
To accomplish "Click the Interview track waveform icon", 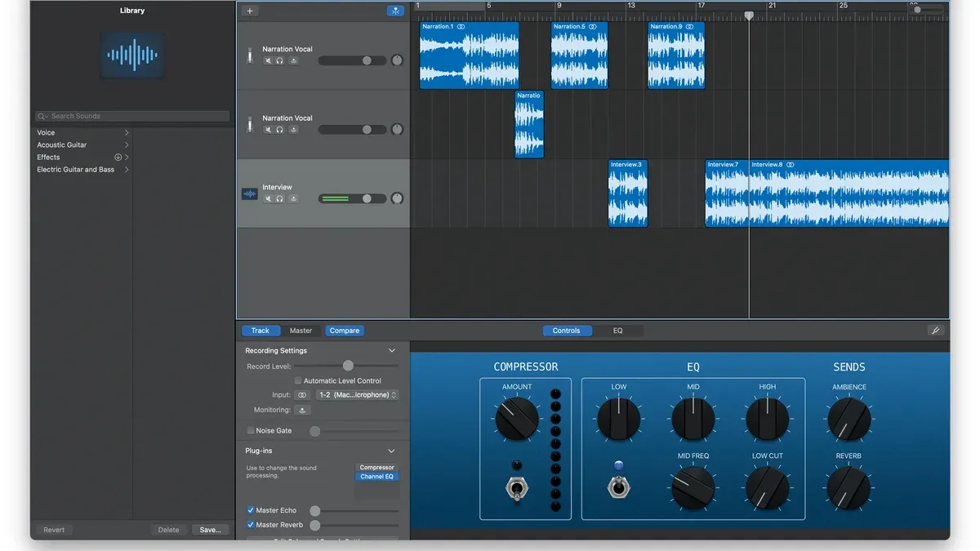I will tap(250, 194).
